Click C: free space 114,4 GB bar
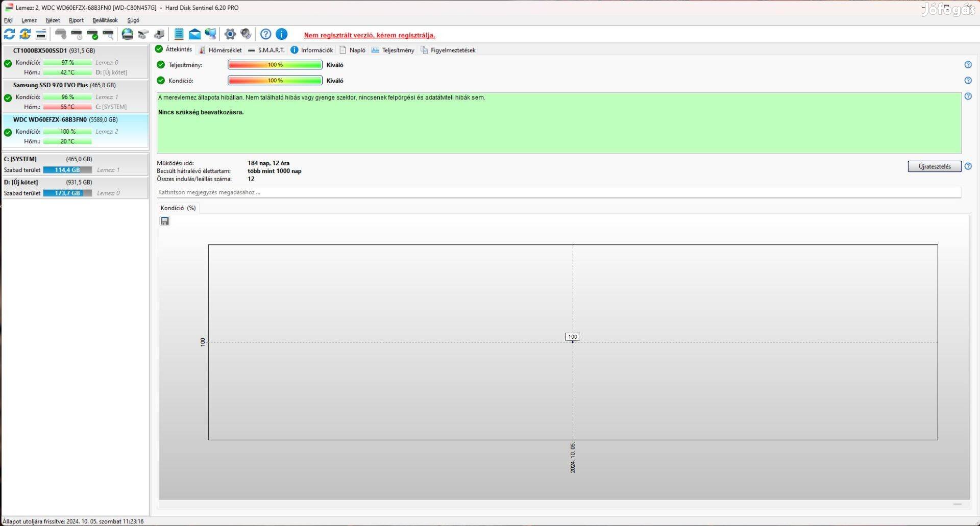 click(67, 170)
